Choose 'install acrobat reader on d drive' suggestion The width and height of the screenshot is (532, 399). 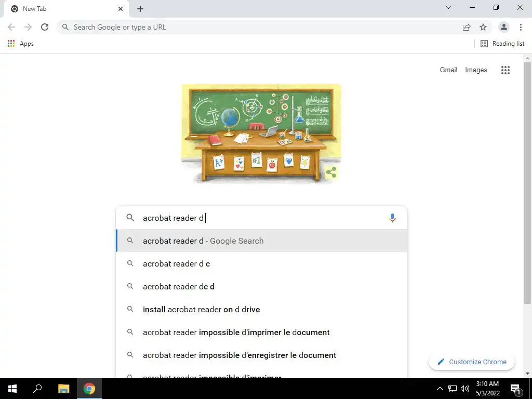(x=262, y=310)
